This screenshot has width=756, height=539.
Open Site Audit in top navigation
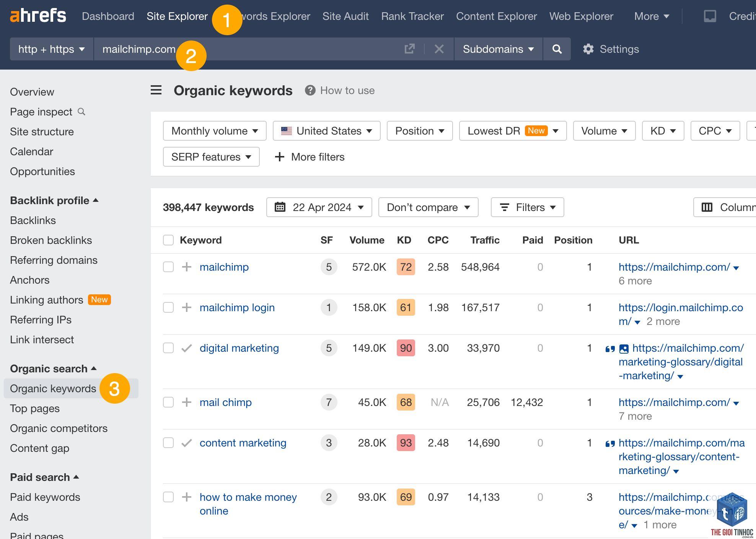[x=345, y=16]
